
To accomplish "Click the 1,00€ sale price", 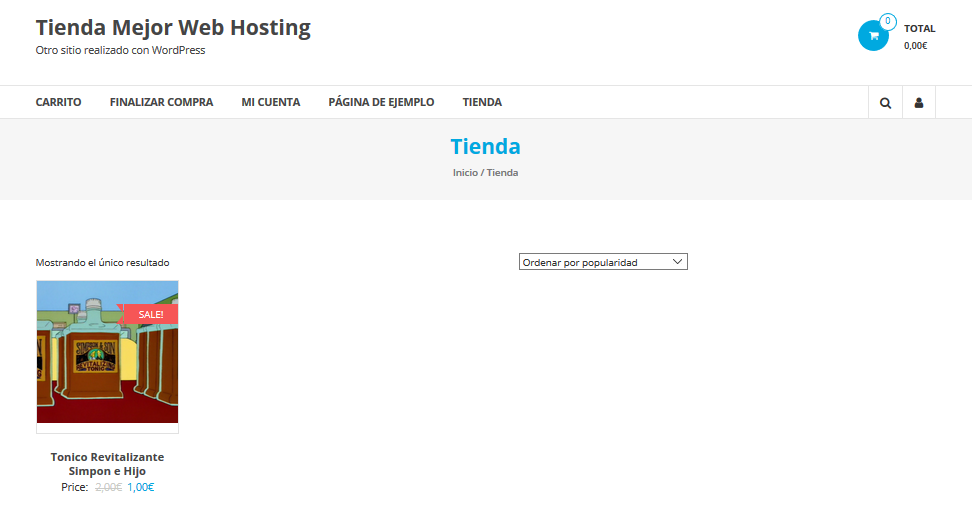I will 141,488.
